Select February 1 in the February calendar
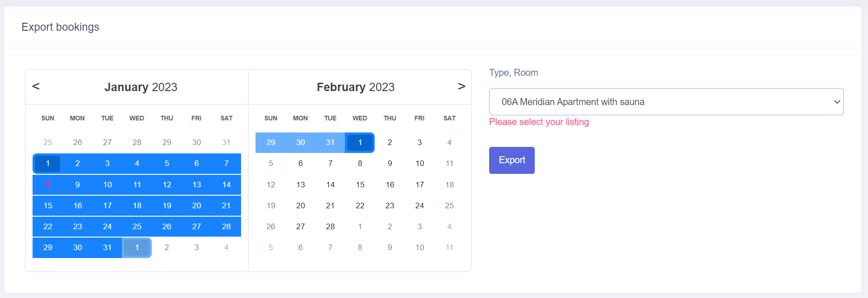This screenshot has height=298, width=868. click(x=360, y=142)
